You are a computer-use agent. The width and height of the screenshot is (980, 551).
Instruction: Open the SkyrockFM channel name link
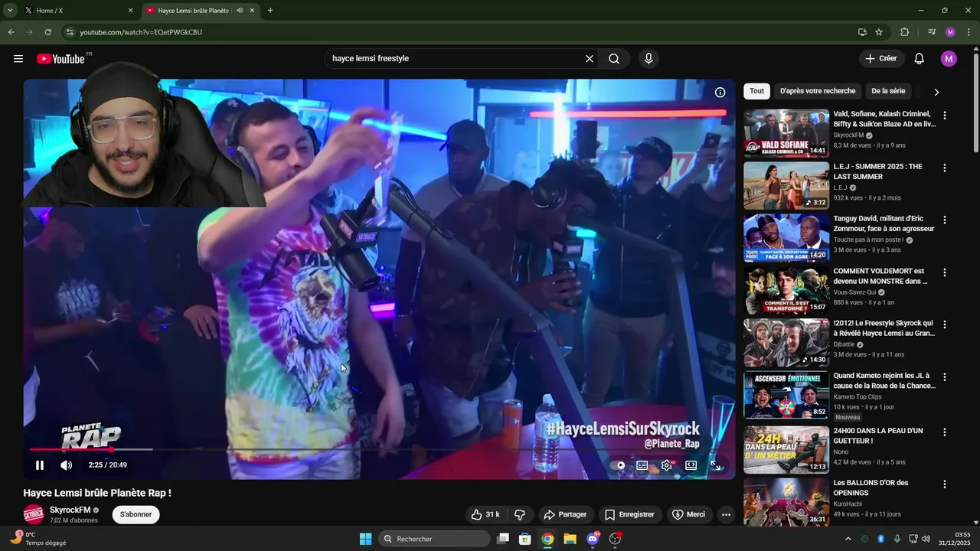click(70, 510)
